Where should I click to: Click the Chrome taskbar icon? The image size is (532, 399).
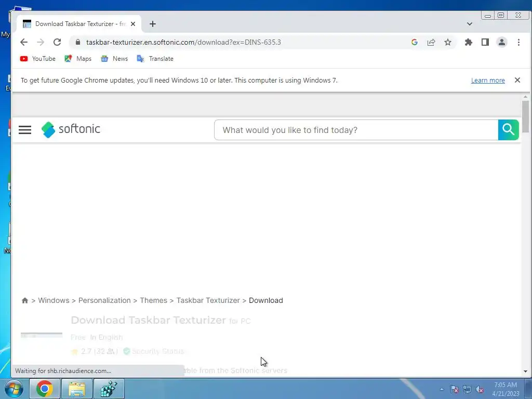tap(45, 389)
